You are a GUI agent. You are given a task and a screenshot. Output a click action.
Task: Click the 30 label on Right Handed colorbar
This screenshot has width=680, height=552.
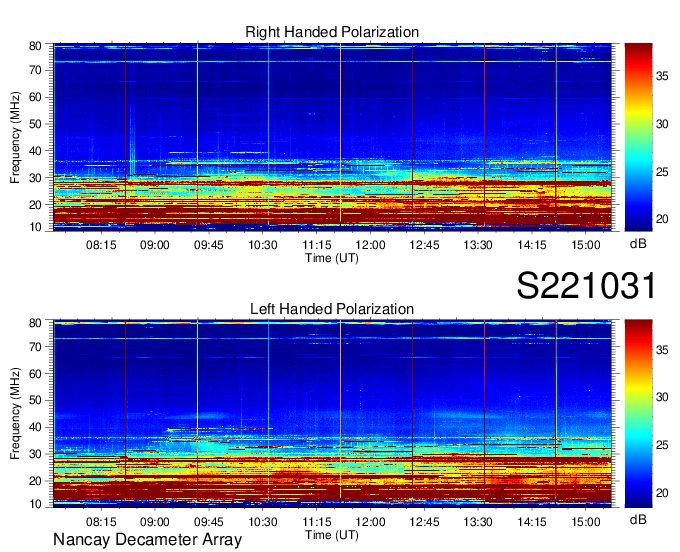coord(662,124)
